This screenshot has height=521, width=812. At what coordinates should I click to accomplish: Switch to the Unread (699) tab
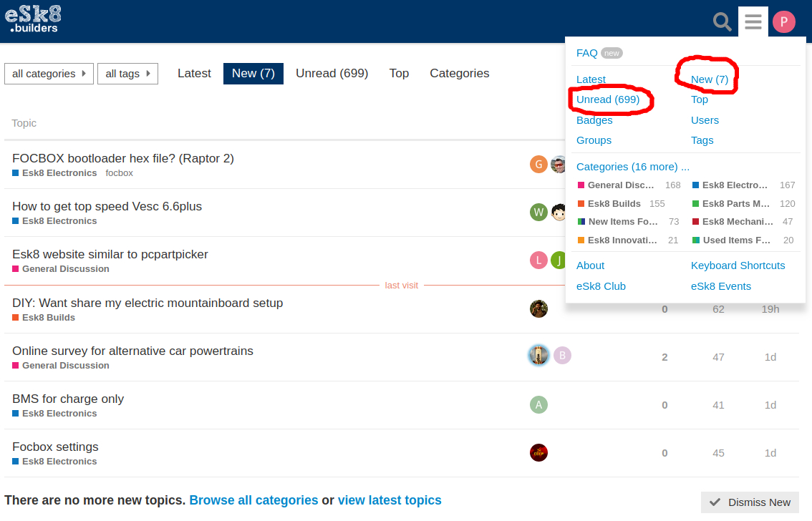click(x=332, y=74)
